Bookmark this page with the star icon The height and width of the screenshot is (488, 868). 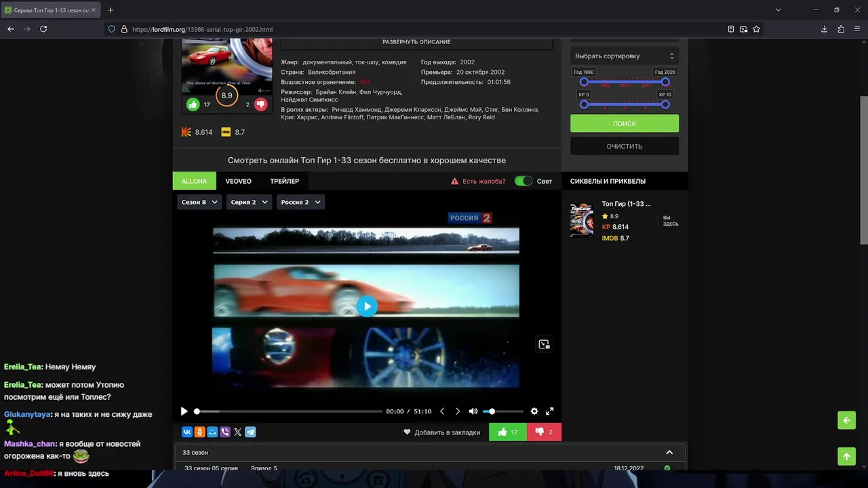(x=756, y=29)
